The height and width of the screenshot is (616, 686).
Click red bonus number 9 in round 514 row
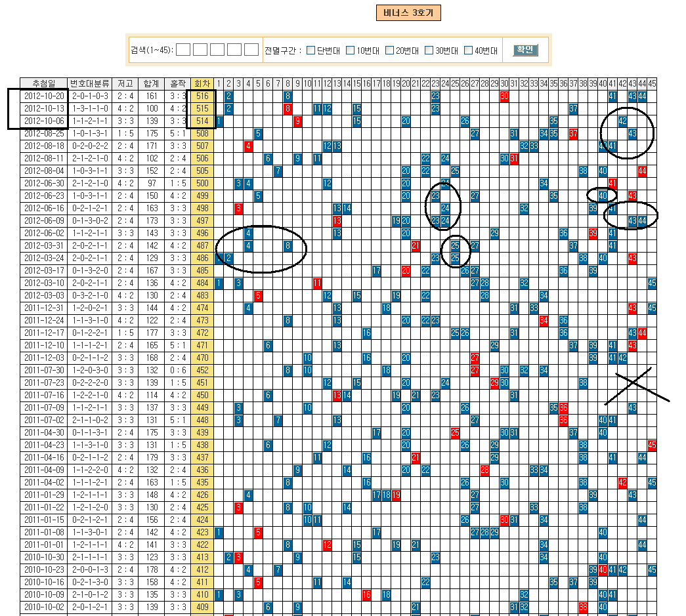(297, 121)
